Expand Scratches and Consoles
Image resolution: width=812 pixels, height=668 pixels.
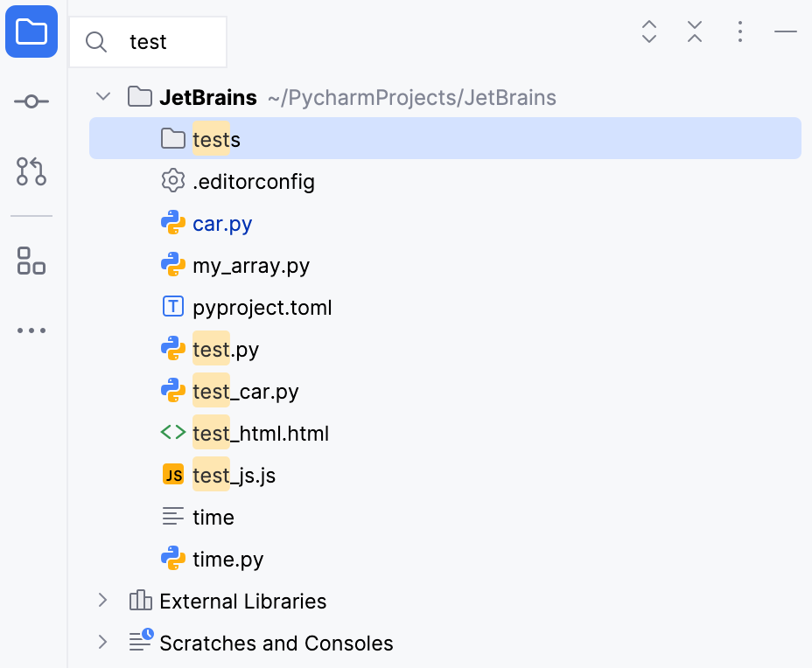tap(102, 643)
